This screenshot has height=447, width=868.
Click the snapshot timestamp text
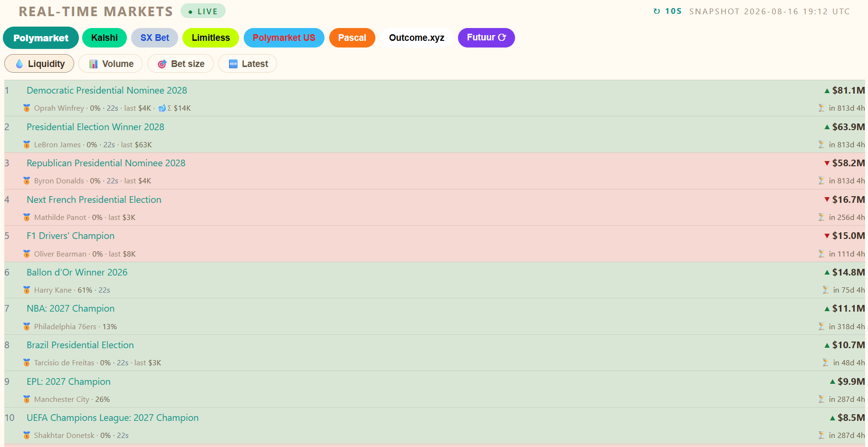[770, 11]
